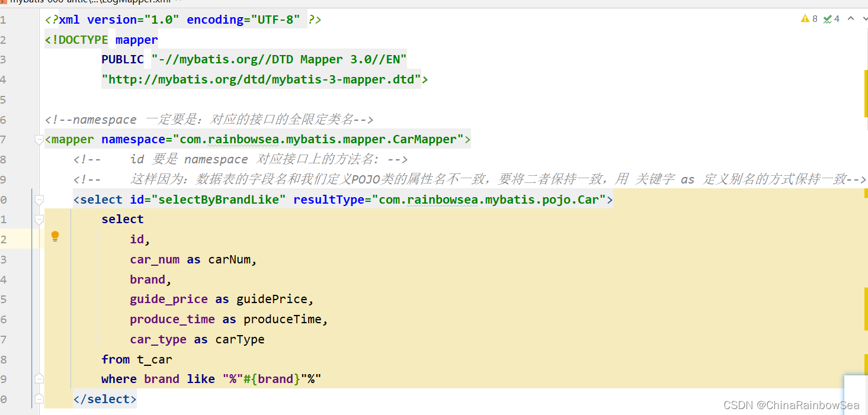This screenshot has width=868, height=415.
Task: Go to previous highlighted problem with up arrow
Action: coord(851,19)
